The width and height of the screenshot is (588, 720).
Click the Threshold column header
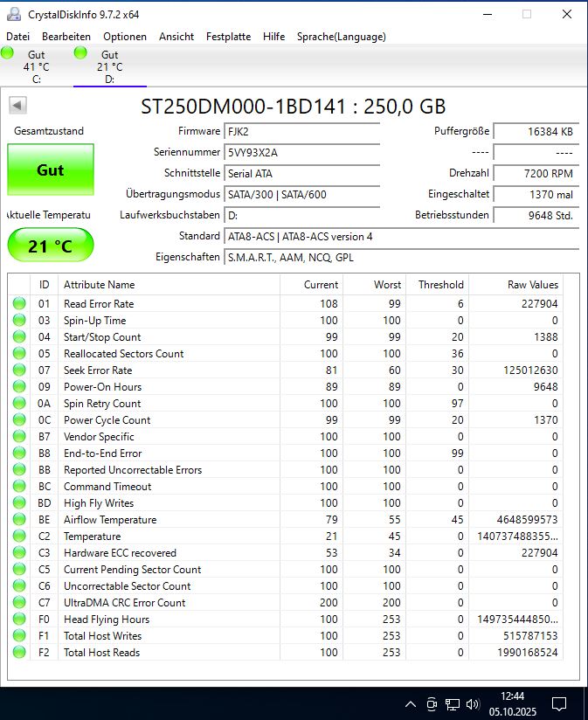(438, 285)
